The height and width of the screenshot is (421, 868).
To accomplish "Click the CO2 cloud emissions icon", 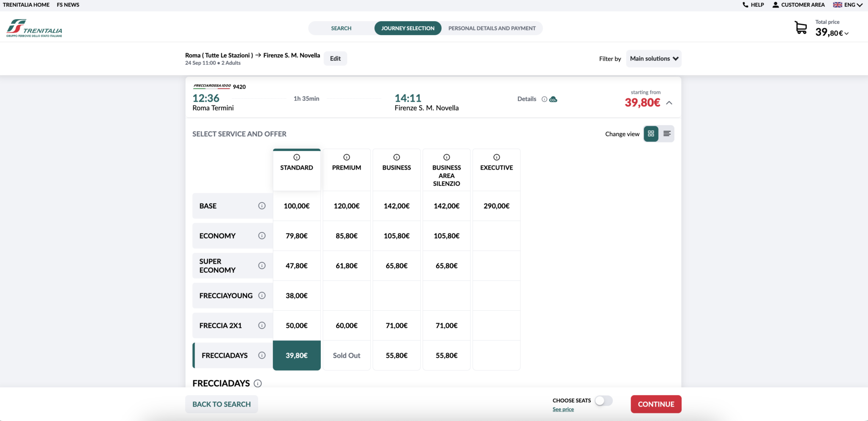I will coord(553,99).
